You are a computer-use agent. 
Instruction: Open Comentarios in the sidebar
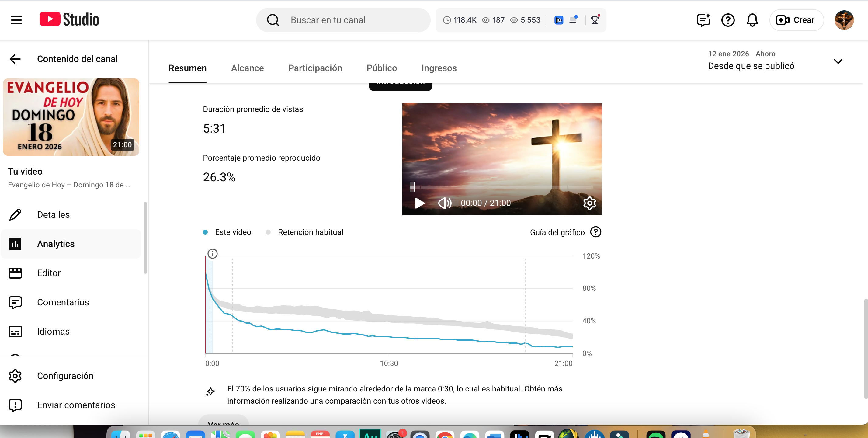point(63,302)
